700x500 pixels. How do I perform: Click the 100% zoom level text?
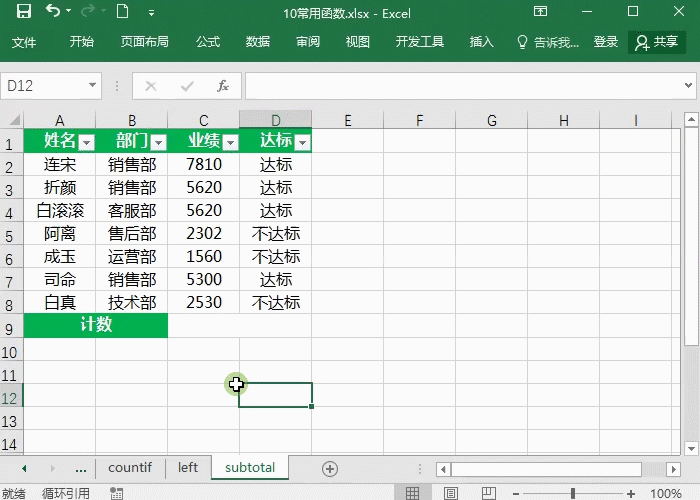pos(666,493)
